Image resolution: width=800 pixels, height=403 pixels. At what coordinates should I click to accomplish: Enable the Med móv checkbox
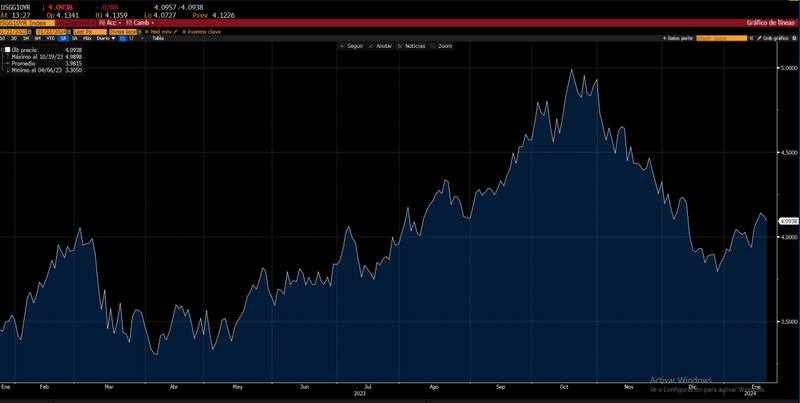pyautogui.click(x=147, y=31)
